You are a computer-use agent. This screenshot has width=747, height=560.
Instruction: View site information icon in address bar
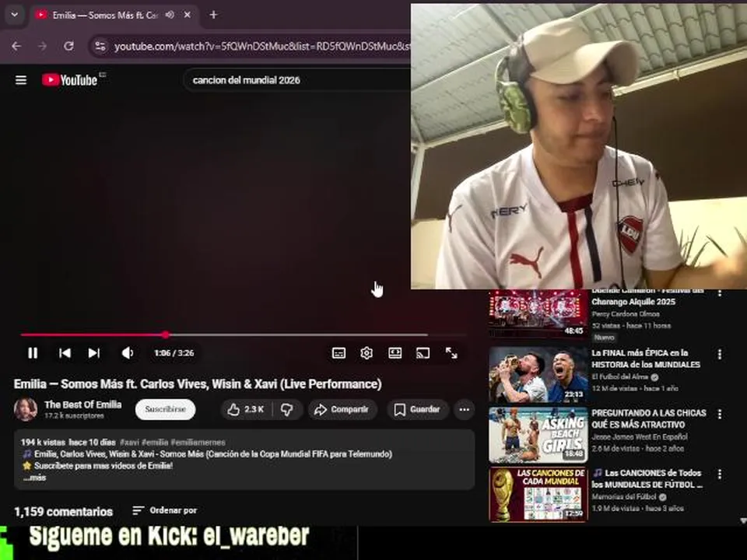point(100,46)
